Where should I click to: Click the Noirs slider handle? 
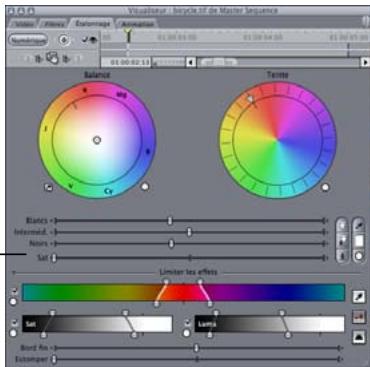[x=171, y=244]
